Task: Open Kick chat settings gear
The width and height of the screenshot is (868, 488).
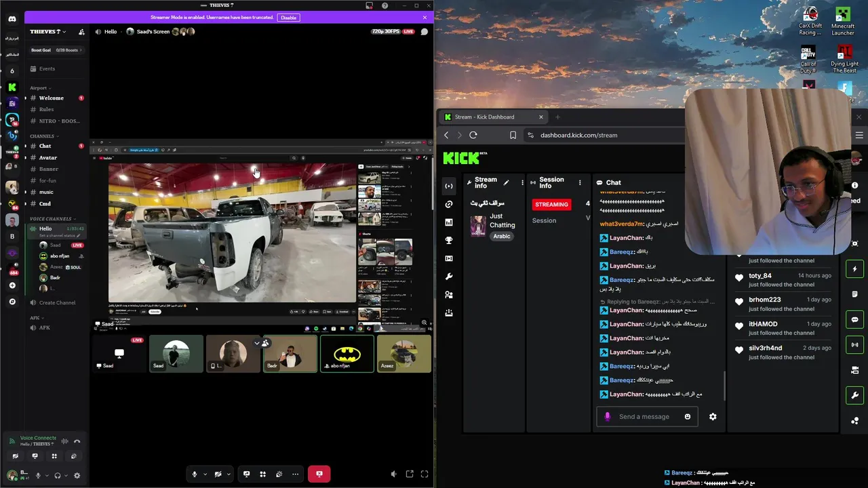Action: [713, 417]
